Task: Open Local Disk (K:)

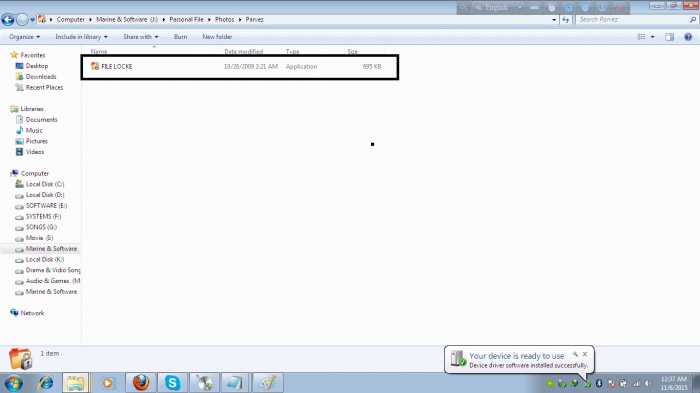Action: [x=45, y=259]
